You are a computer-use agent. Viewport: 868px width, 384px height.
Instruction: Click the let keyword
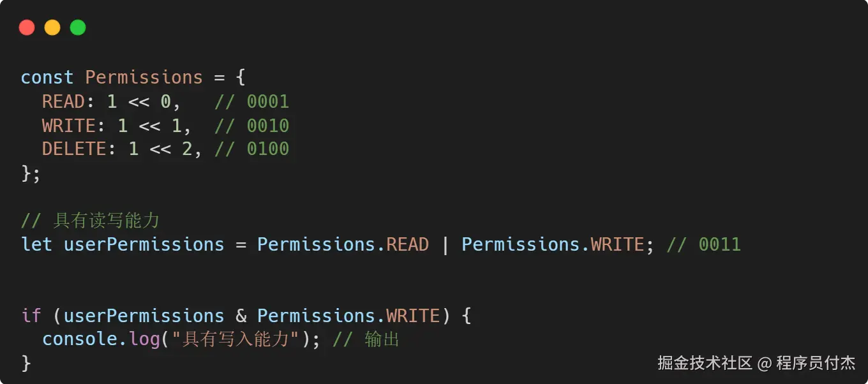(36, 244)
